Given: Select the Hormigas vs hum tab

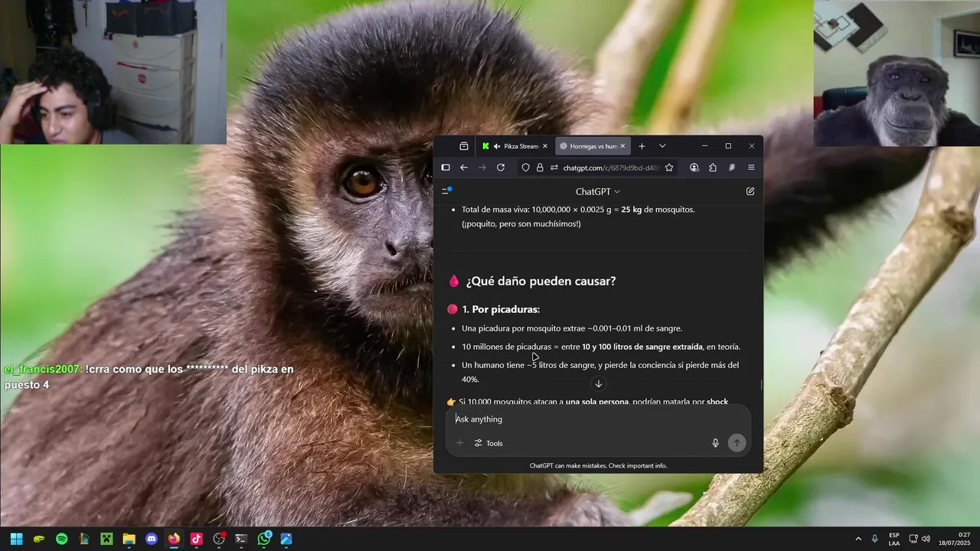Looking at the screenshot, I should pyautogui.click(x=592, y=146).
